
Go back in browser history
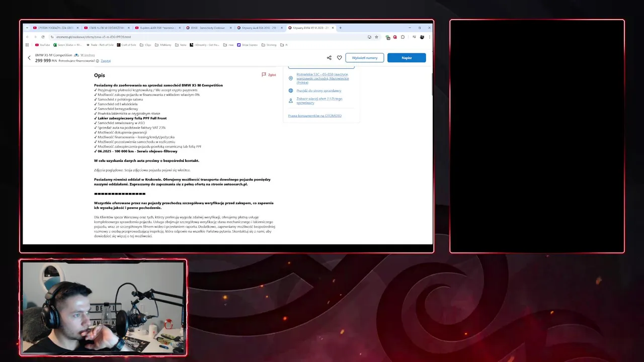(x=28, y=37)
